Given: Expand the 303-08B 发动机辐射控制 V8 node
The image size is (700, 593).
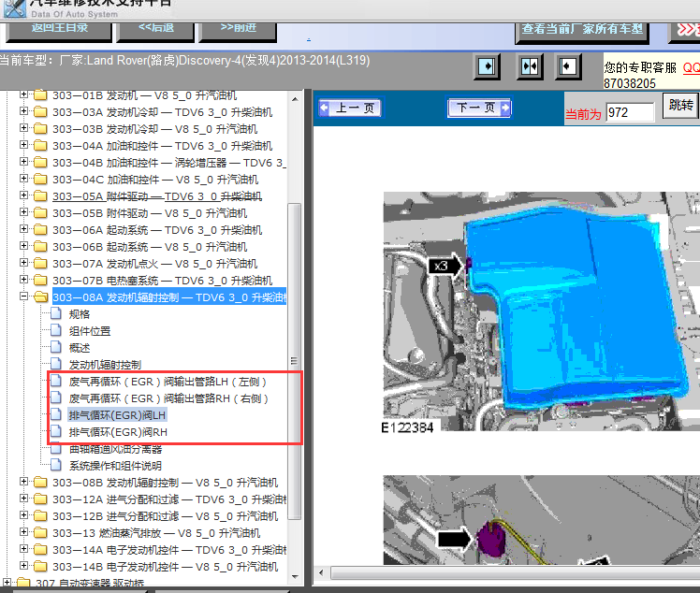Looking at the screenshot, I should click(23, 482).
